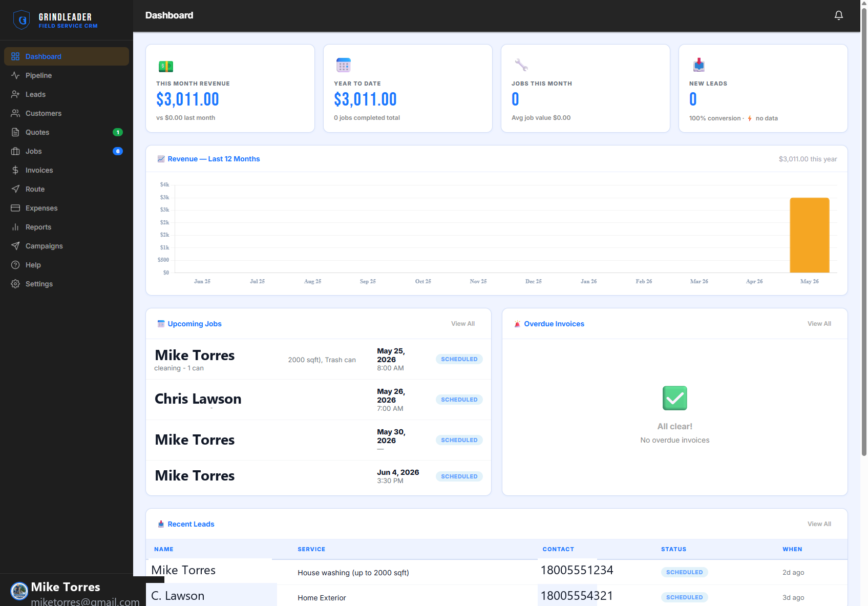
Task: Click the Jobs briefcase icon
Action: click(15, 151)
